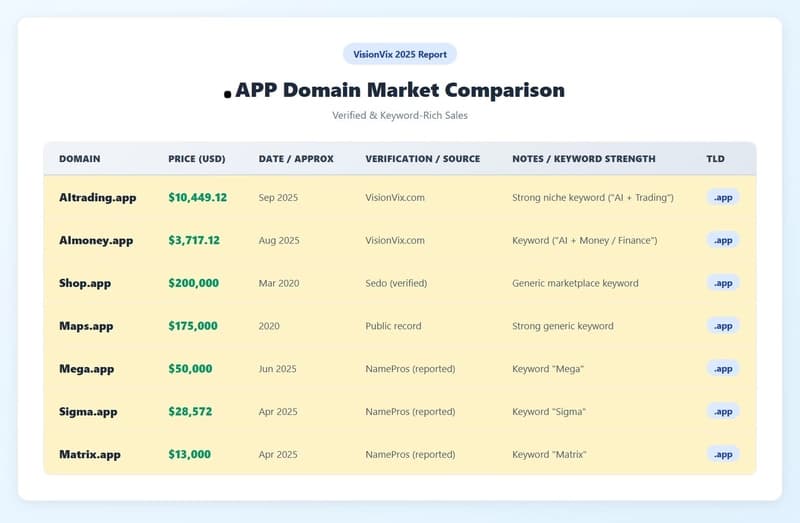This screenshot has height=523, width=800.
Task: Select the Maps.app domain cell
Action: pos(86,326)
